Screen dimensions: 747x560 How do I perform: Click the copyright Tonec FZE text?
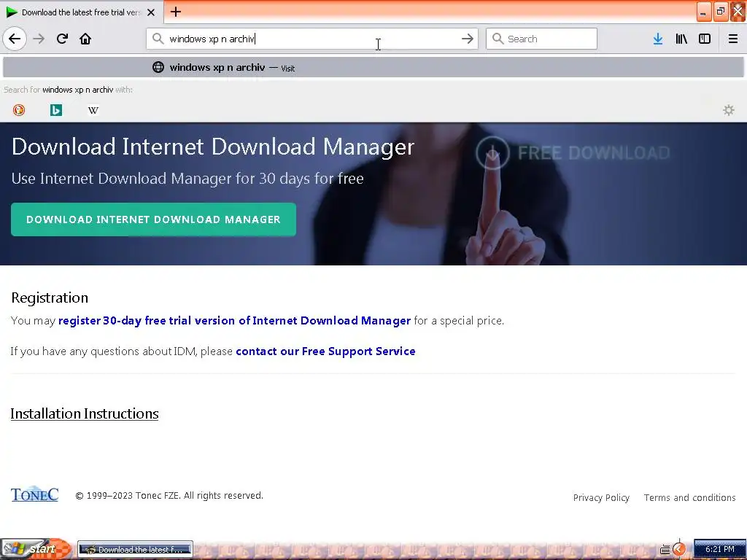(169, 495)
